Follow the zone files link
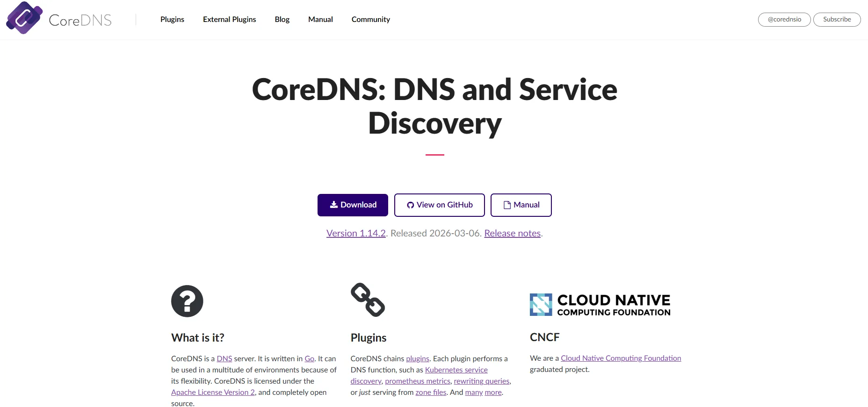 pos(431,392)
